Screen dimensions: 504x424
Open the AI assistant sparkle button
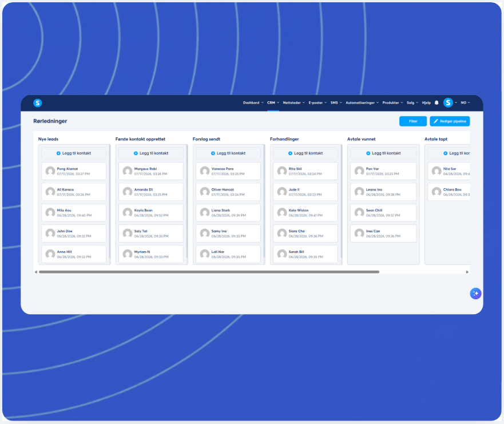[475, 293]
